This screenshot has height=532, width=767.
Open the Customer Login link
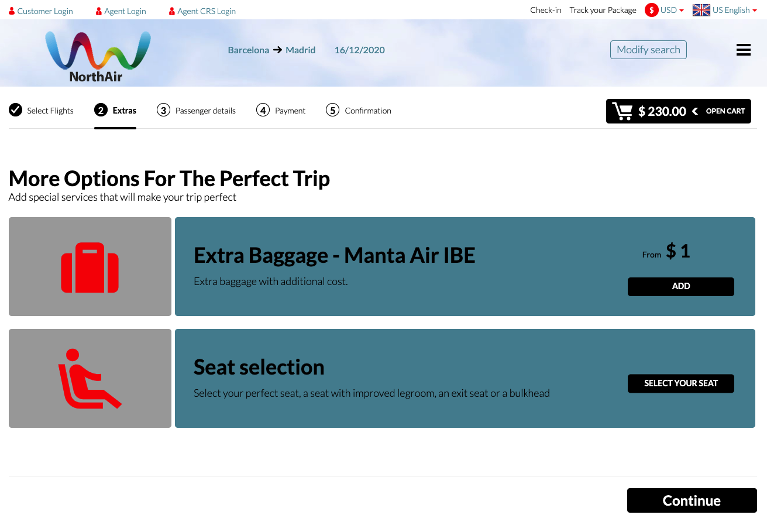[41, 11]
